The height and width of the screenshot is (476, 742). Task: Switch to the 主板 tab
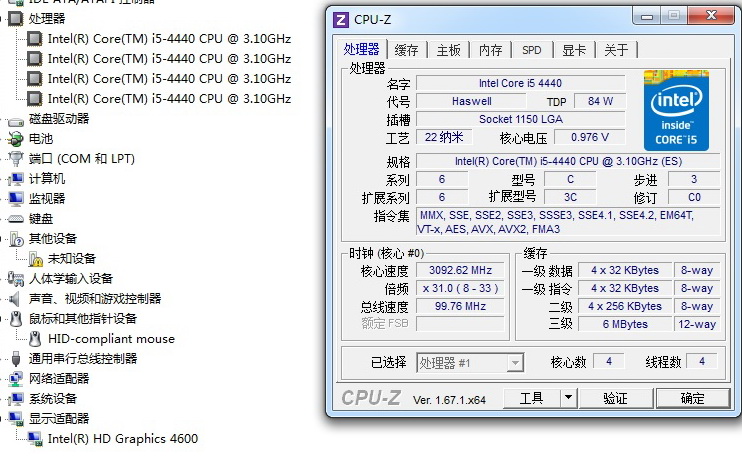pyautogui.click(x=449, y=50)
